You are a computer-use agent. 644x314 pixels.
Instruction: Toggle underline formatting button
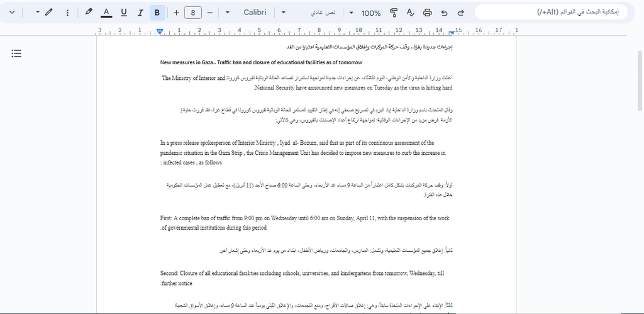coord(124,13)
